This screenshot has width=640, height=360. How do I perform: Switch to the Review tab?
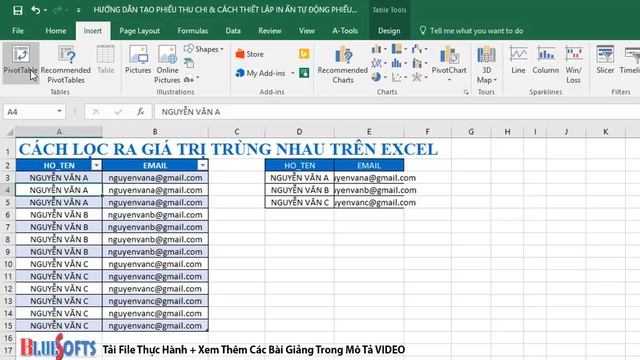tap(270, 31)
